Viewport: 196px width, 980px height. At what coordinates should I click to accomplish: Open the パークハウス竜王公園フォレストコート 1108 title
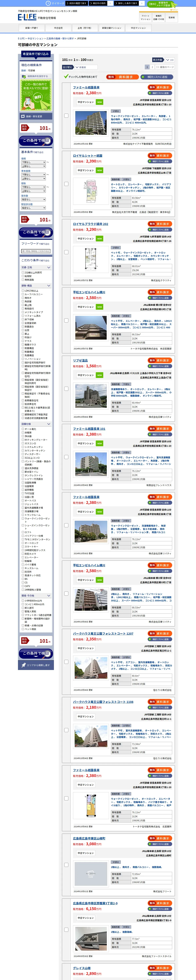(x=103, y=702)
